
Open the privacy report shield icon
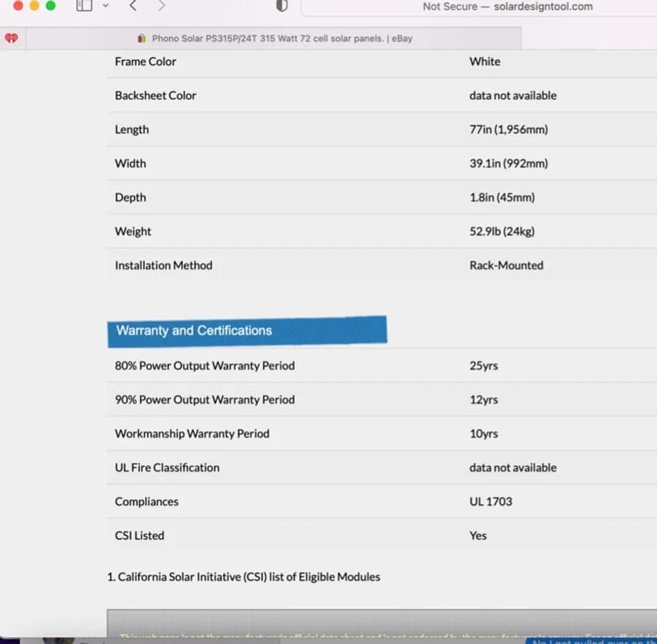(282, 6)
